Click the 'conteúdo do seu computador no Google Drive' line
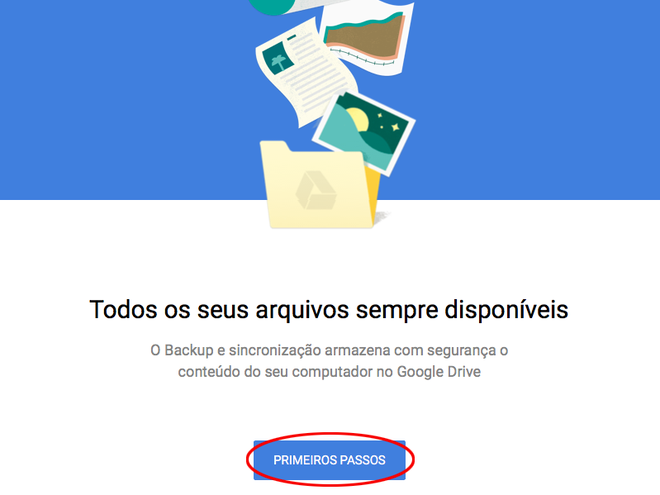Viewport: 660px width, 495px height. 329,372
